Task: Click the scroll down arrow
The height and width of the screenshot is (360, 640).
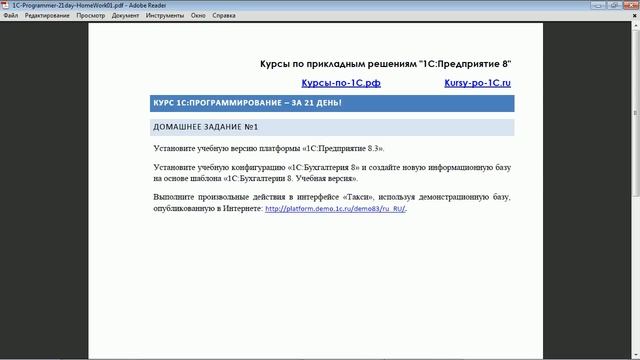Action: click(x=636, y=356)
